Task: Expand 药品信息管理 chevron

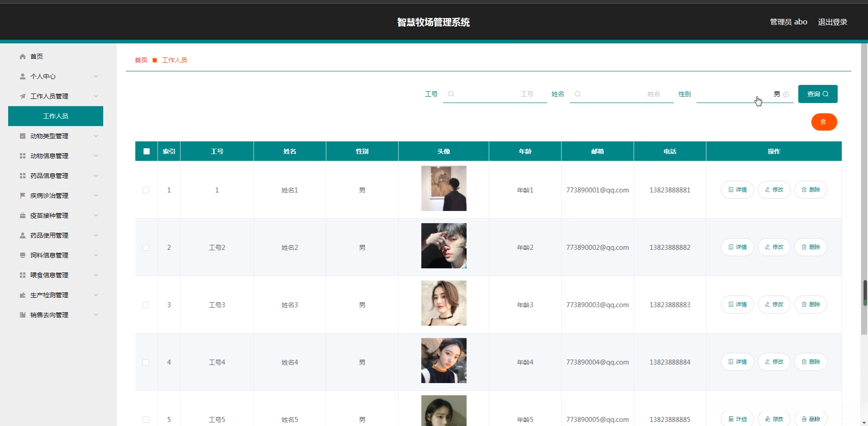Action: click(96, 176)
